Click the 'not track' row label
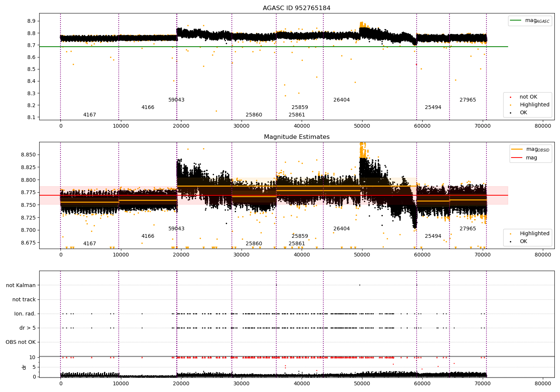This screenshot has height=392, width=560. pos(24,300)
